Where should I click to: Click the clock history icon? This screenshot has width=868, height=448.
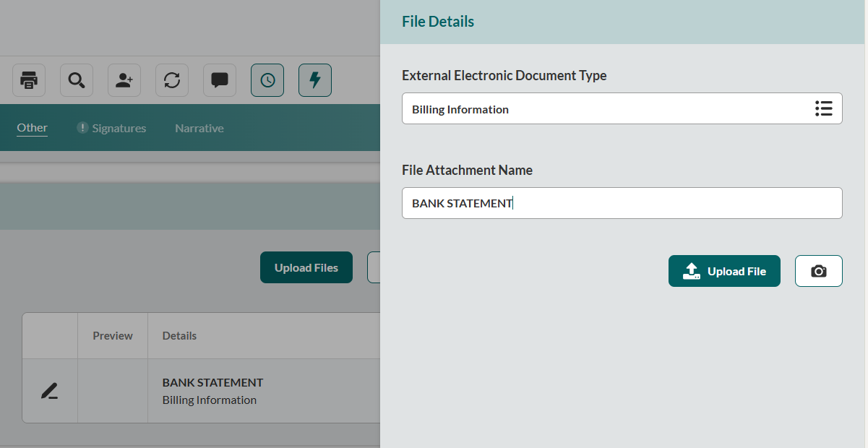click(267, 80)
